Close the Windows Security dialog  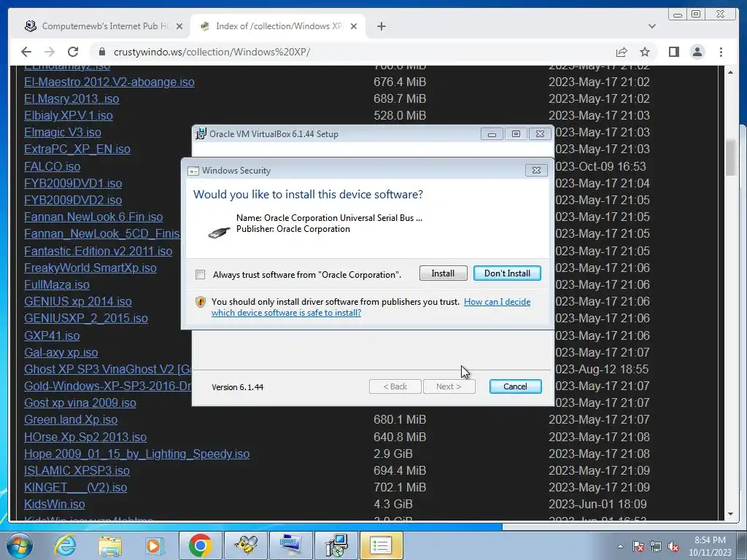536,170
